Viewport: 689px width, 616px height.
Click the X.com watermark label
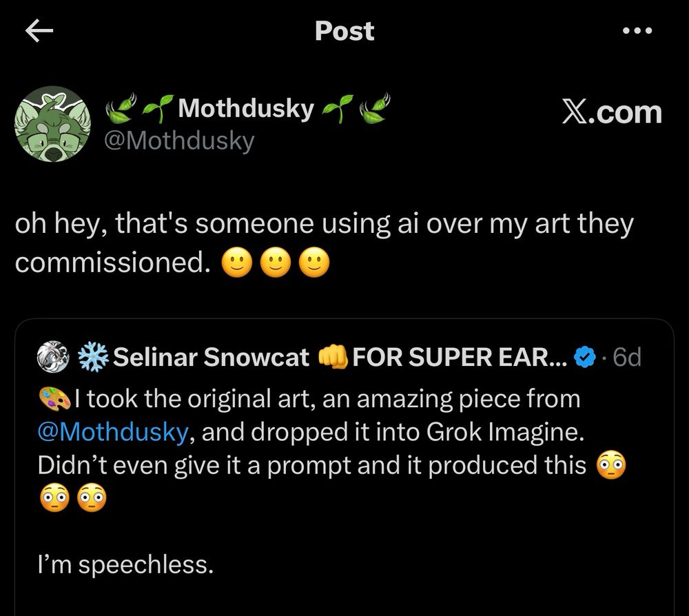[x=612, y=112]
